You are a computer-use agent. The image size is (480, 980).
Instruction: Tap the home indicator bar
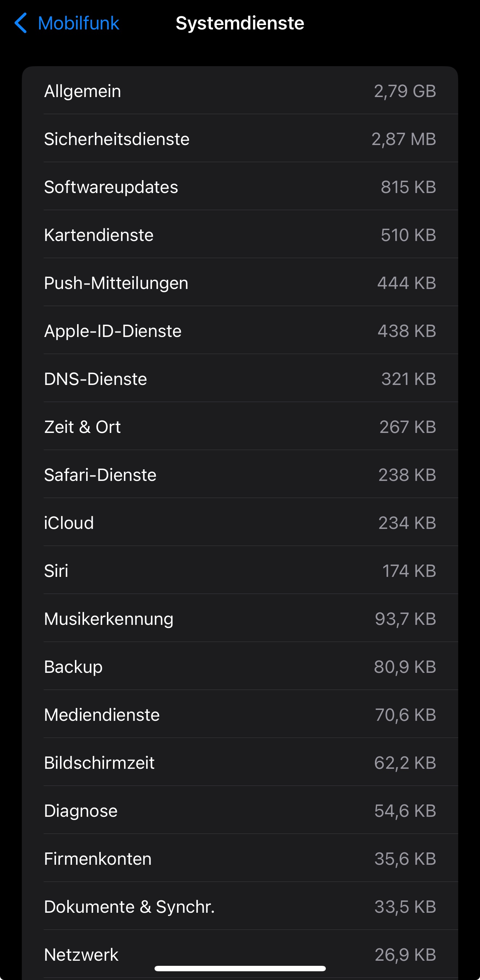[240, 968]
